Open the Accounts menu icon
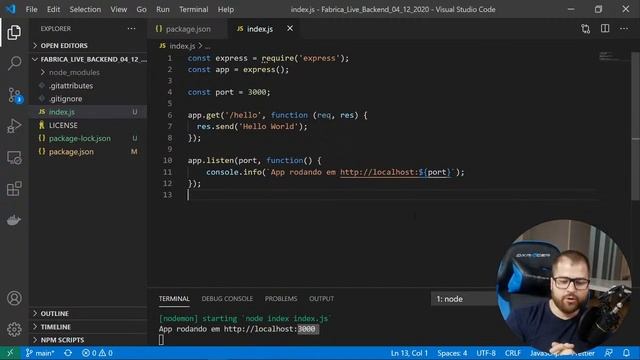Screen dimensions: 640x360 14,298
